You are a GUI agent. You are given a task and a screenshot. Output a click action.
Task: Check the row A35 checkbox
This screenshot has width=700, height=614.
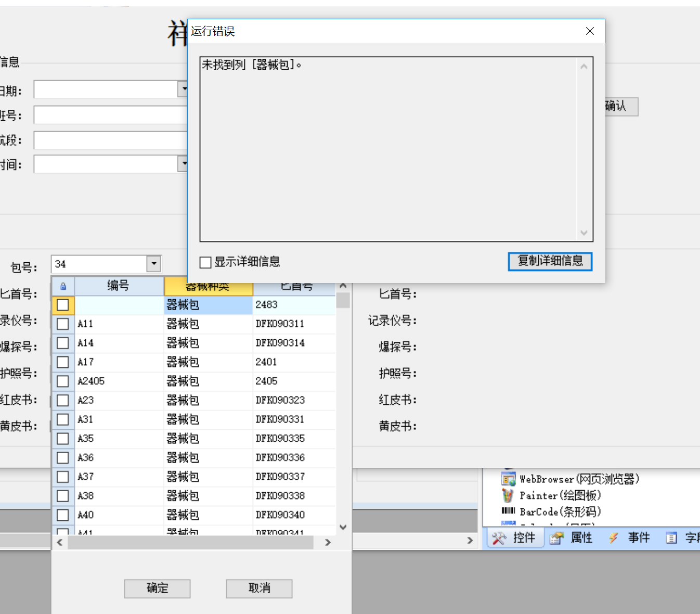pos(63,439)
